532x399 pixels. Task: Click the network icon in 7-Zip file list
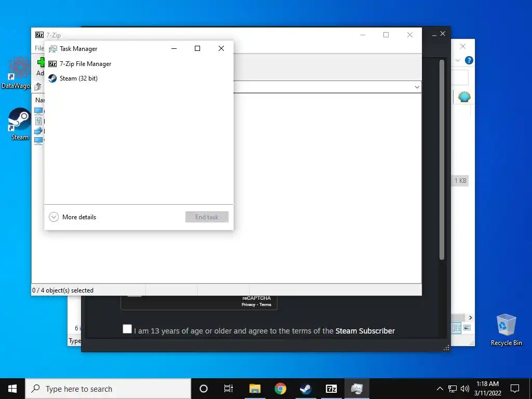38,130
